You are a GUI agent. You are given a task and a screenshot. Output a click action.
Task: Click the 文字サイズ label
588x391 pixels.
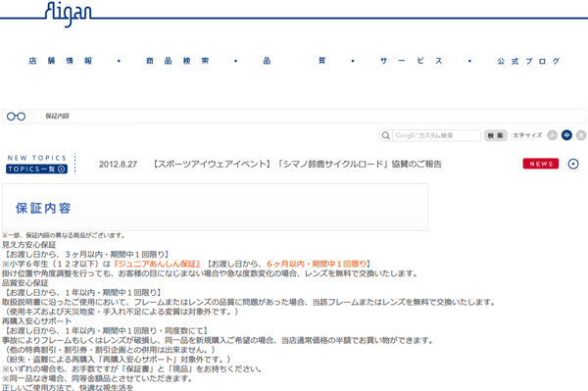pos(527,135)
